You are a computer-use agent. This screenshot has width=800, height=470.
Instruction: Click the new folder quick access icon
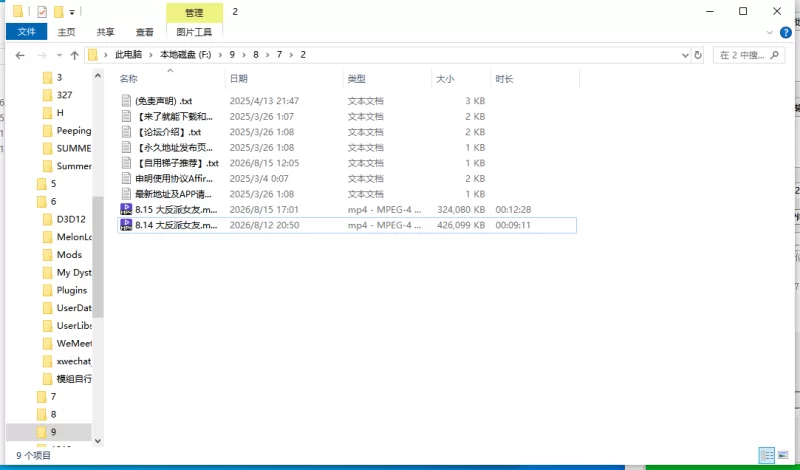[x=59, y=11]
